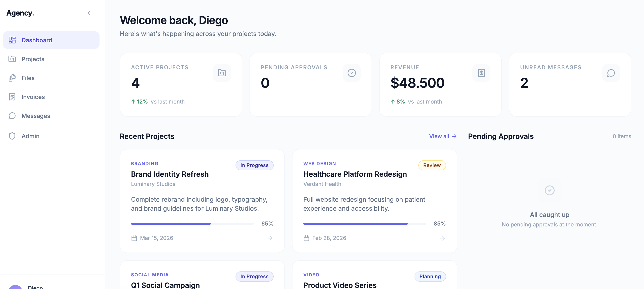Screen dimensions: 644x289
Task: Go to Files in the sidebar
Action: (51, 78)
